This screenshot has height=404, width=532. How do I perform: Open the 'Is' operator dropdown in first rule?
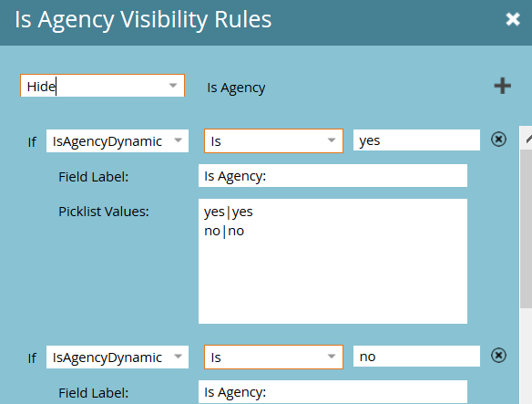tap(332, 140)
